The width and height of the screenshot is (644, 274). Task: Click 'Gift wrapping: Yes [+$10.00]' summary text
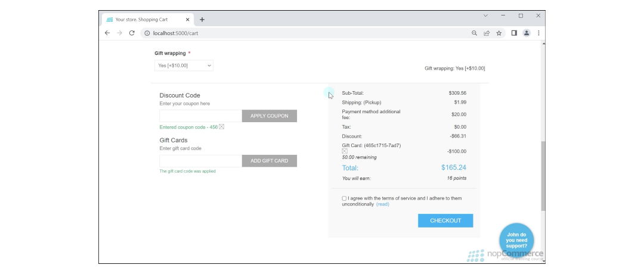click(454, 68)
